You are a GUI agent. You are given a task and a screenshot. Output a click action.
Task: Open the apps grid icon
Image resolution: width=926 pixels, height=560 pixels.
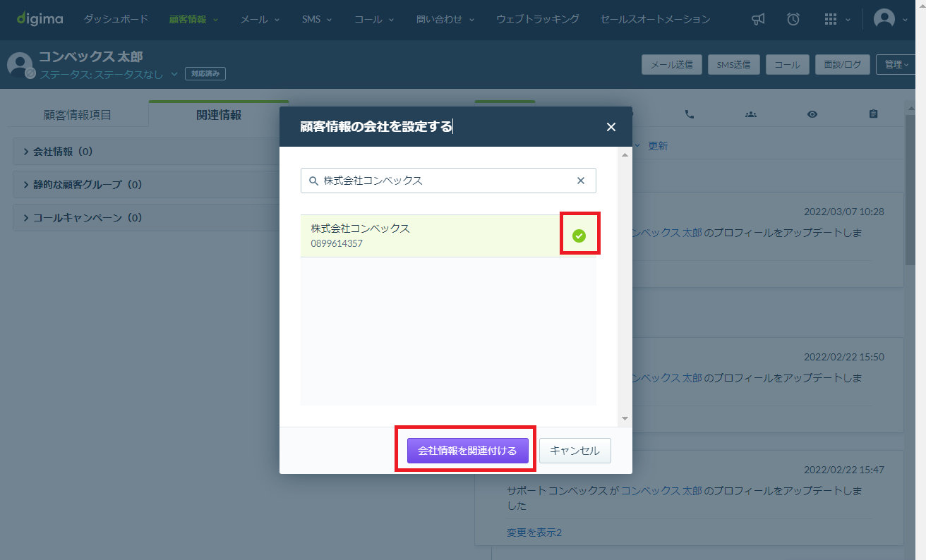(831, 19)
